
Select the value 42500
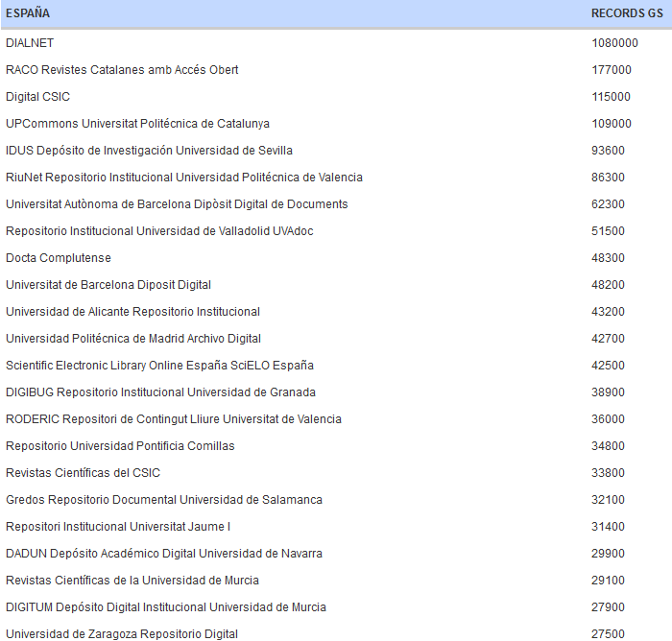point(608,366)
